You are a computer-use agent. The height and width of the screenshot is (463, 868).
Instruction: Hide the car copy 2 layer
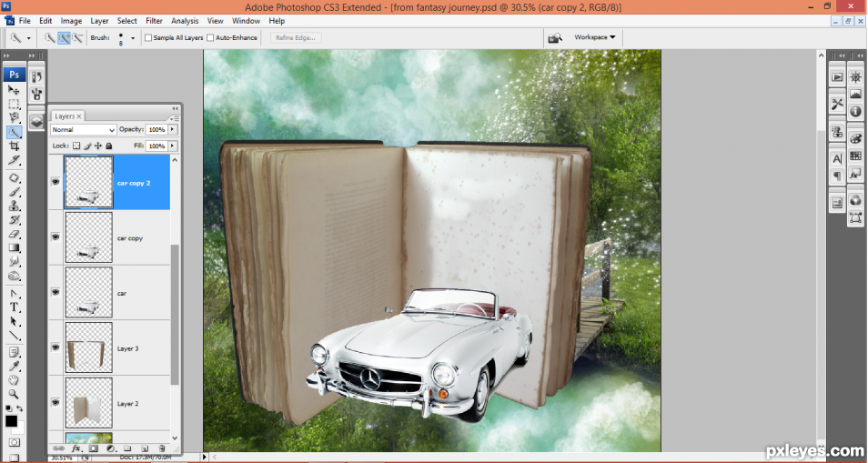(x=56, y=181)
